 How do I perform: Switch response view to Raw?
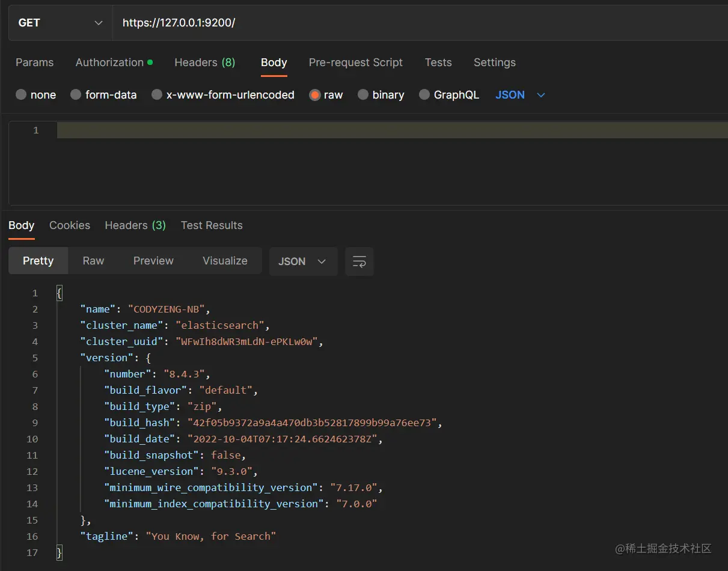click(x=93, y=261)
